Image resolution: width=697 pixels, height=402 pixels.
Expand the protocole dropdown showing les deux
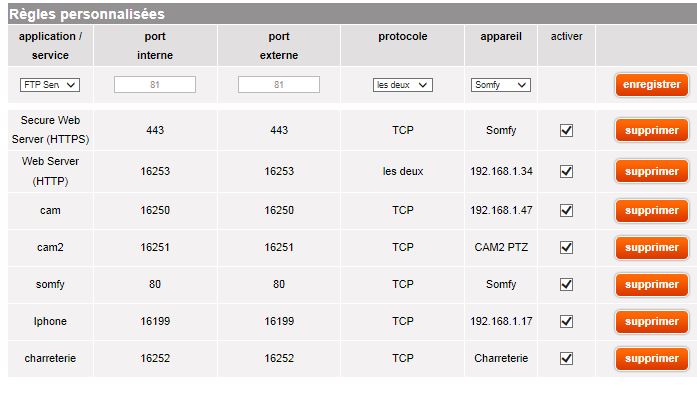(402, 85)
